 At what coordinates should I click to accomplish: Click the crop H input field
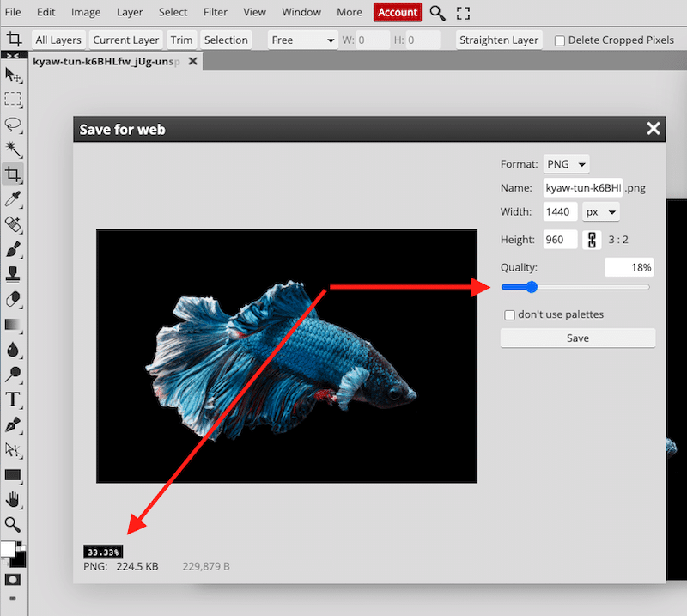coord(423,40)
